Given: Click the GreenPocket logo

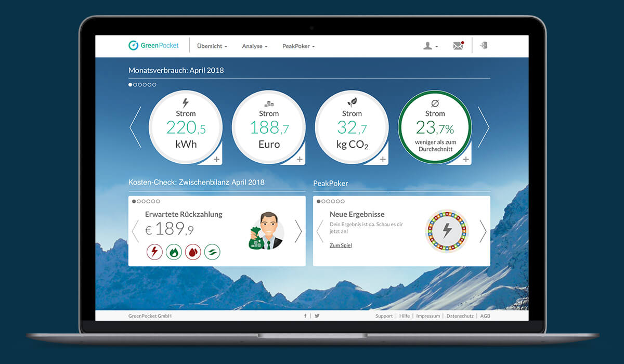Looking at the screenshot, I should point(153,46).
